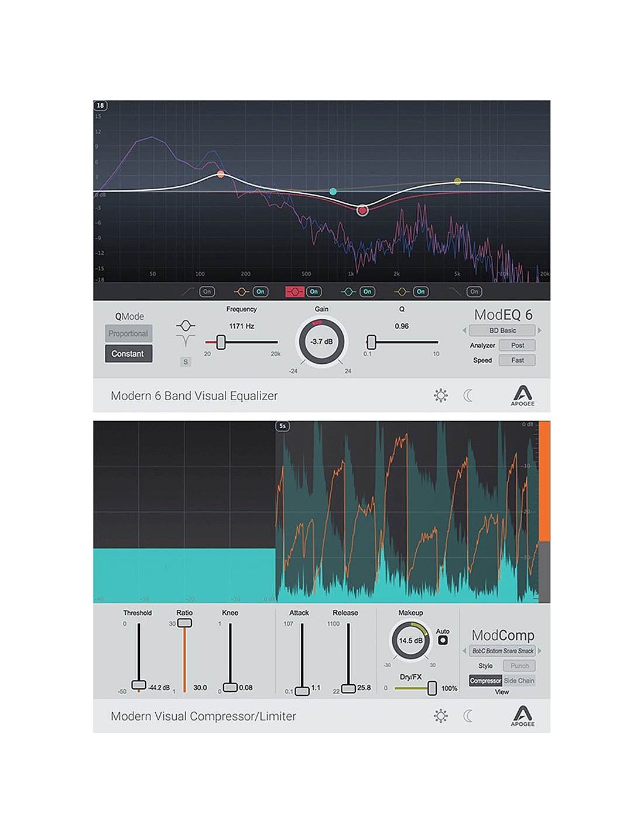The image size is (644, 833).
Task: Select the yellow EQ band icon
Action: (x=402, y=291)
